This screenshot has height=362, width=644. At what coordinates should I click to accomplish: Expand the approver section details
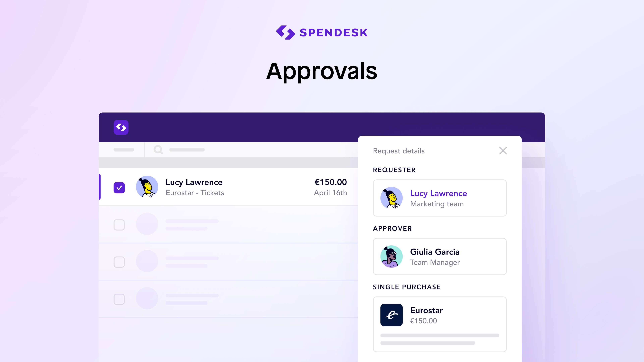tap(440, 256)
